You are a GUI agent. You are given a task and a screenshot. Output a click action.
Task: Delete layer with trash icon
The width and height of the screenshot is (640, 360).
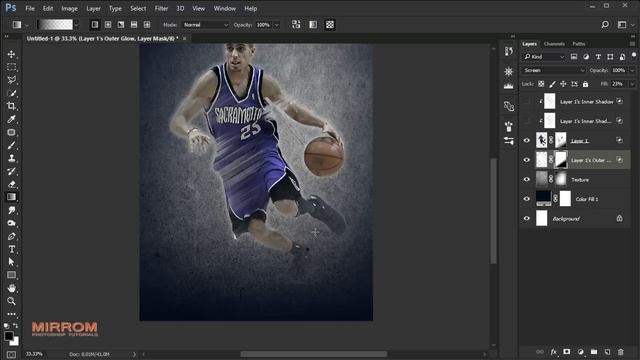click(x=620, y=352)
